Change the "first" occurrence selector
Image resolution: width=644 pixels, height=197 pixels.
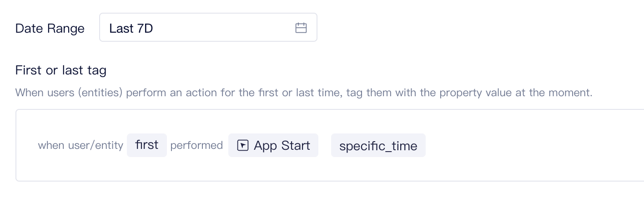147,145
